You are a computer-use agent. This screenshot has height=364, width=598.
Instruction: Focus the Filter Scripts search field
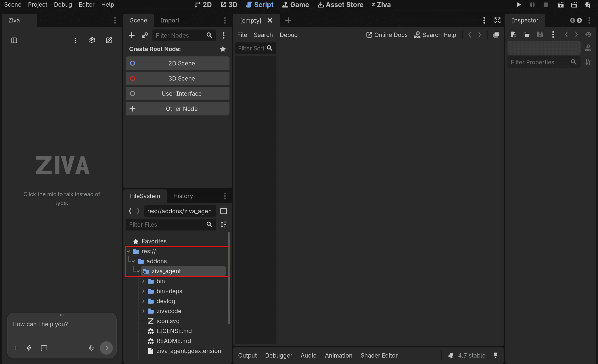point(255,48)
